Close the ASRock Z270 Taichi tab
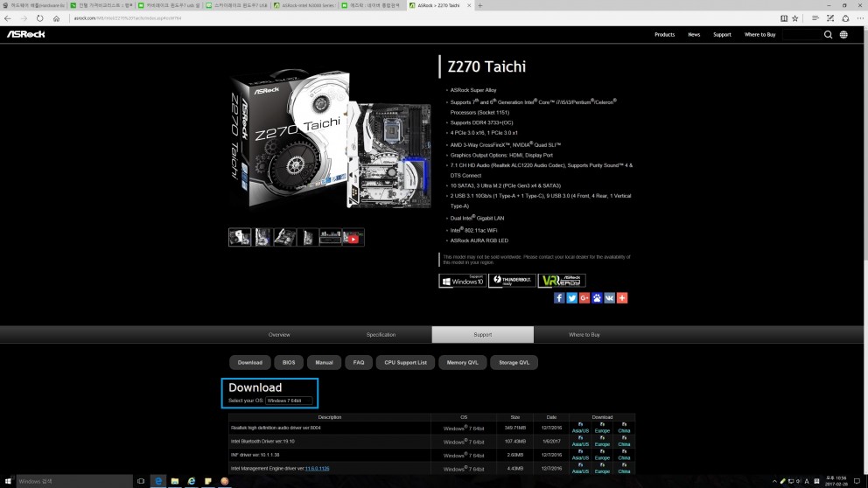The image size is (868, 488). pyautogui.click(x=469, y=5)
